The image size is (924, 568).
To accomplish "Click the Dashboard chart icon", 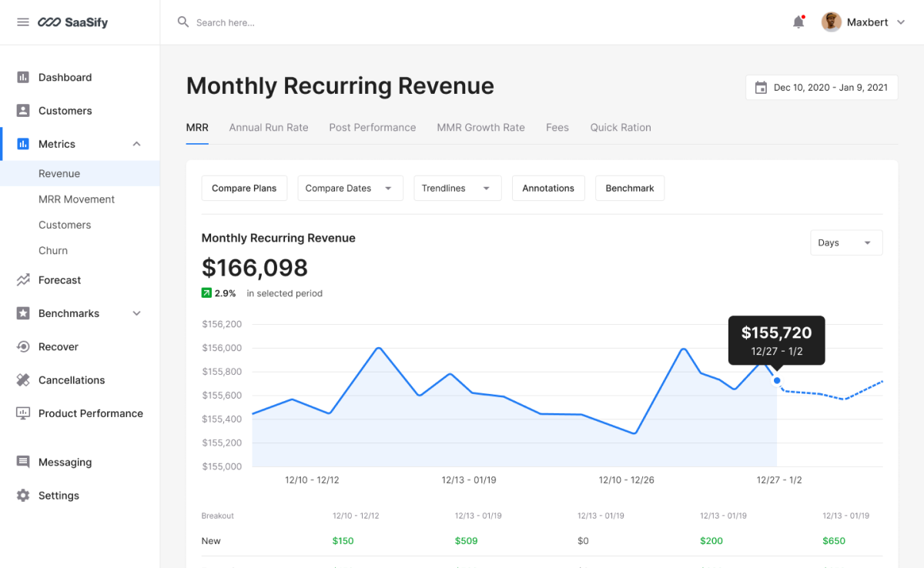I will coord(23,78).
